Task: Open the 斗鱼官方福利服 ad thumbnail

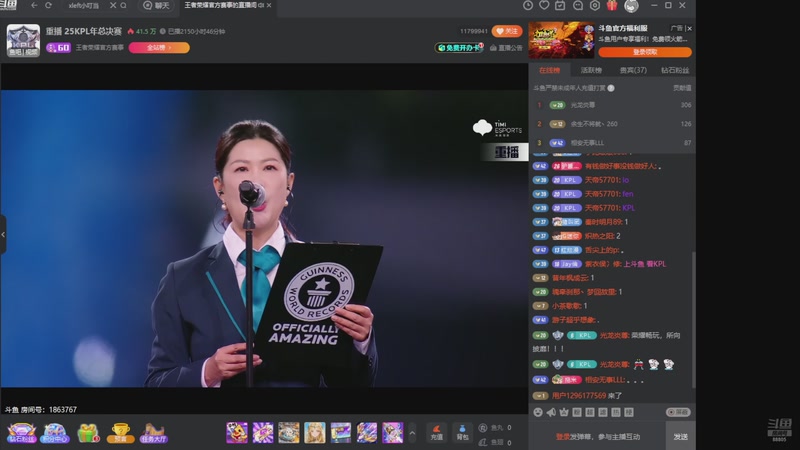Action: click(562, 40)
